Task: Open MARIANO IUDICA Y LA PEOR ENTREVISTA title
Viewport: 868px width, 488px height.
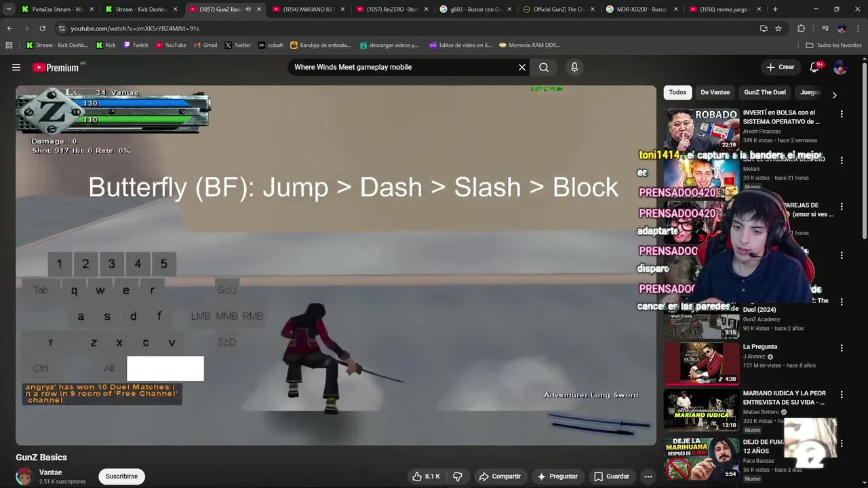Action: (784, 397)
